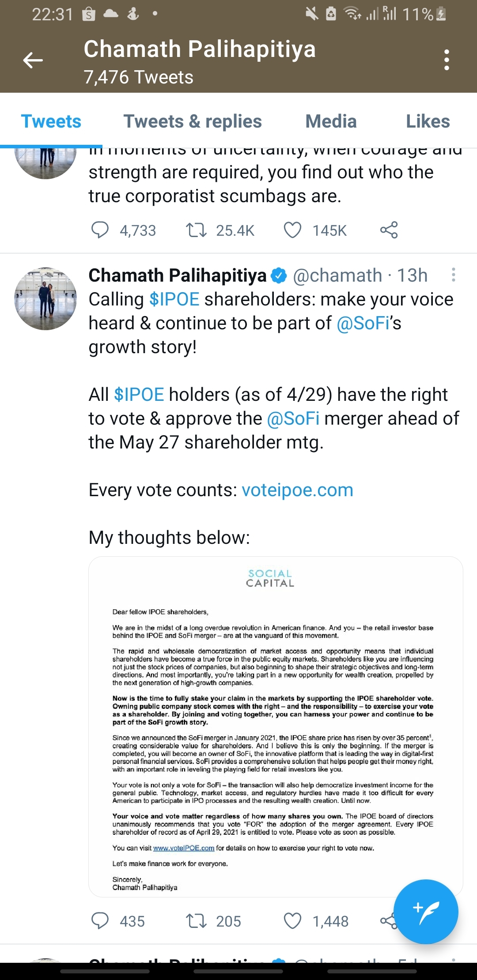Open the voteipoe.com link
The width and height of the screenshot is (477, 980).
coord(297,490)
